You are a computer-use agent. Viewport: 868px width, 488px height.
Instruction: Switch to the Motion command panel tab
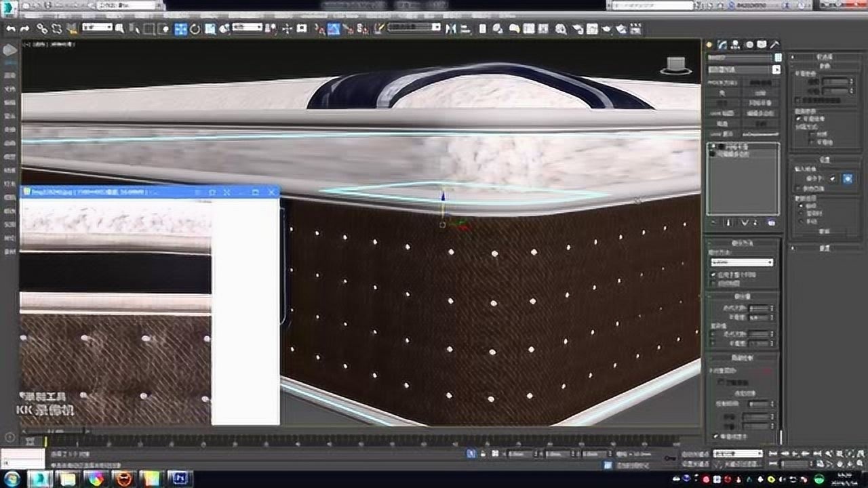click(749, 44)
